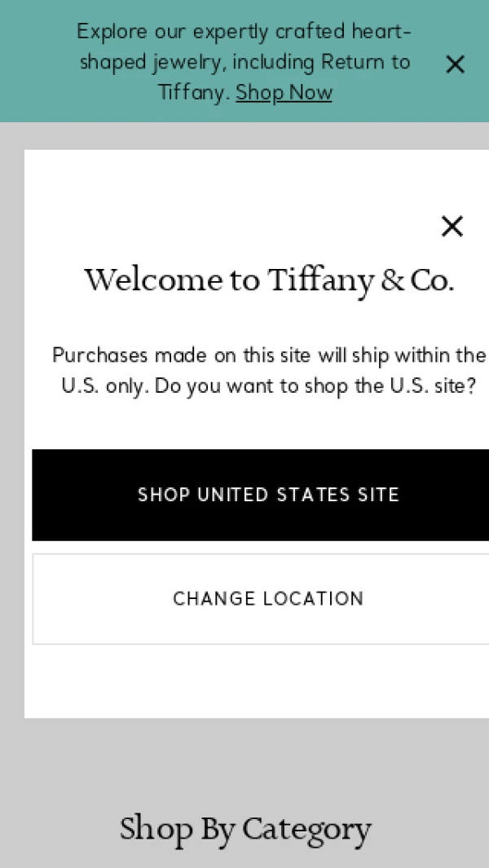Image resolution: width=489 pixels, height=868 pixels.
Task: Close the teal promotional banner
Action: 455,64
